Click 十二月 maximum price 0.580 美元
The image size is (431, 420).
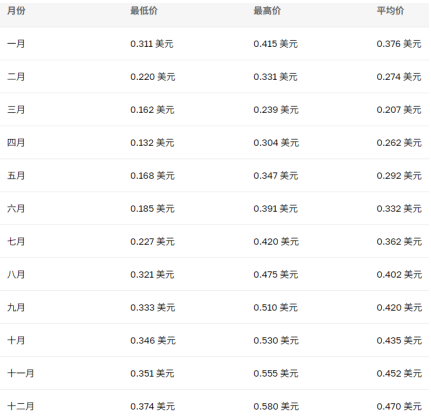pos(276,406)
